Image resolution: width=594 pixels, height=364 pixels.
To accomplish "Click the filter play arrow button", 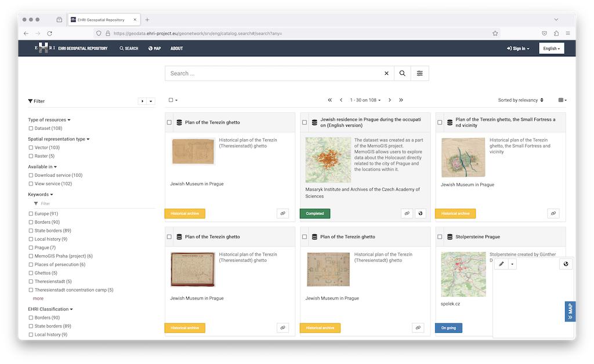I will 142,101.
